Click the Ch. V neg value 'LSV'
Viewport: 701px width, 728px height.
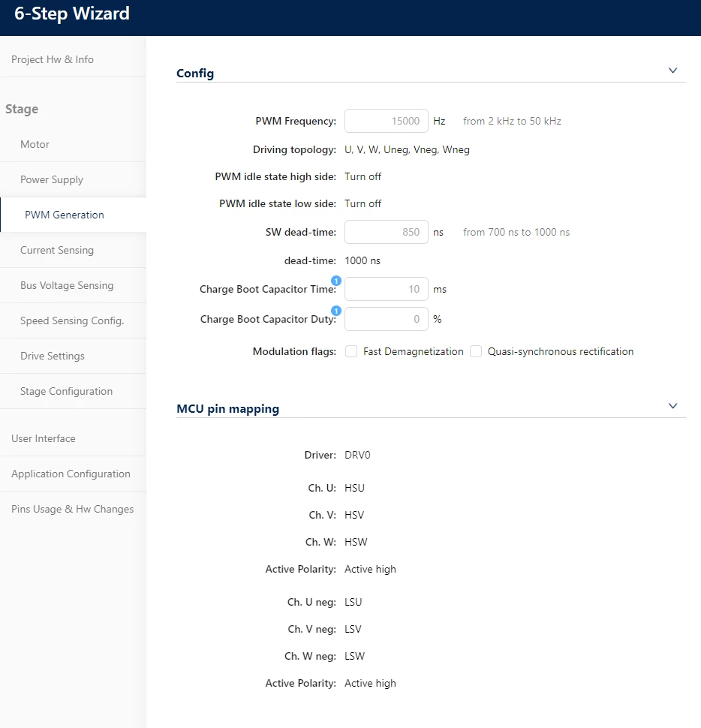click(353, 629)
